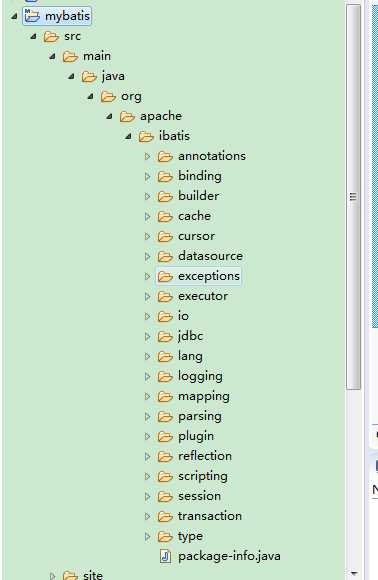Click the executor folder icon
This screenshot has width=378, height=580.
[165, 296]
